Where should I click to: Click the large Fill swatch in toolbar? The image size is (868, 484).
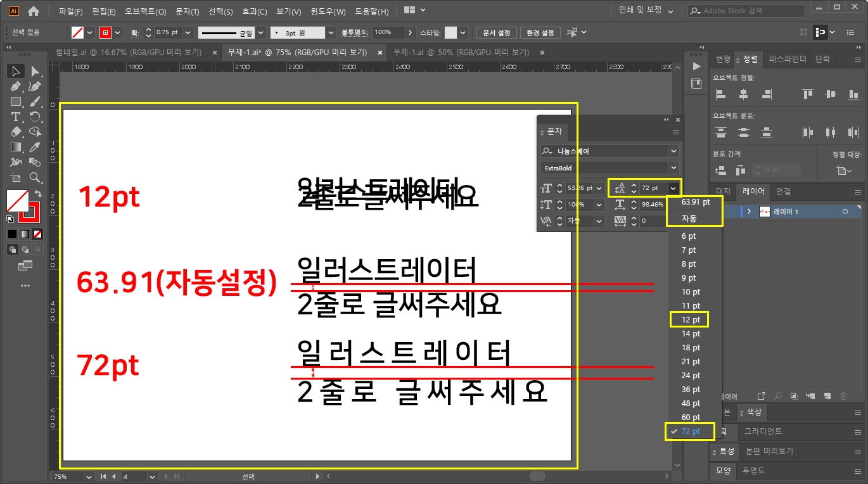click(17, 201)
